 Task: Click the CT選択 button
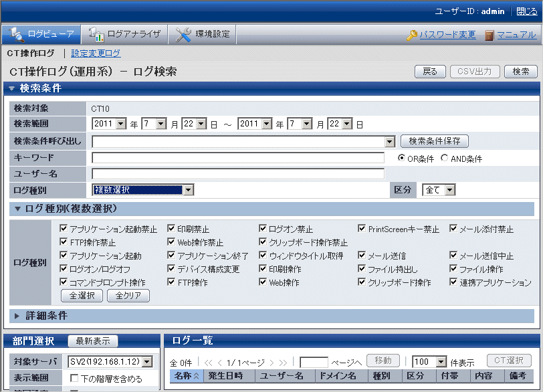[509, 361]
